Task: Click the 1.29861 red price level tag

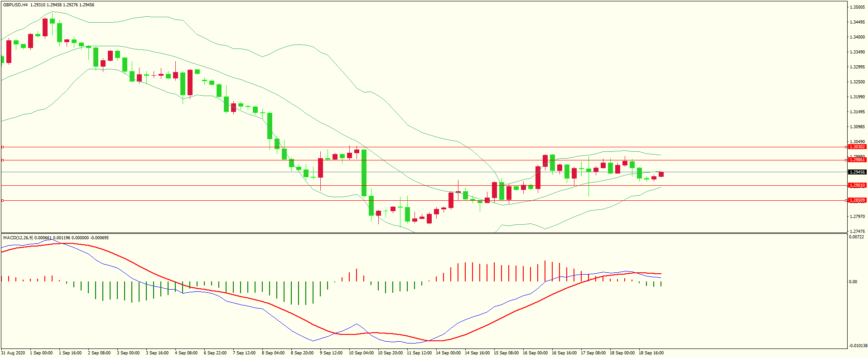Action: coord(857,160)
